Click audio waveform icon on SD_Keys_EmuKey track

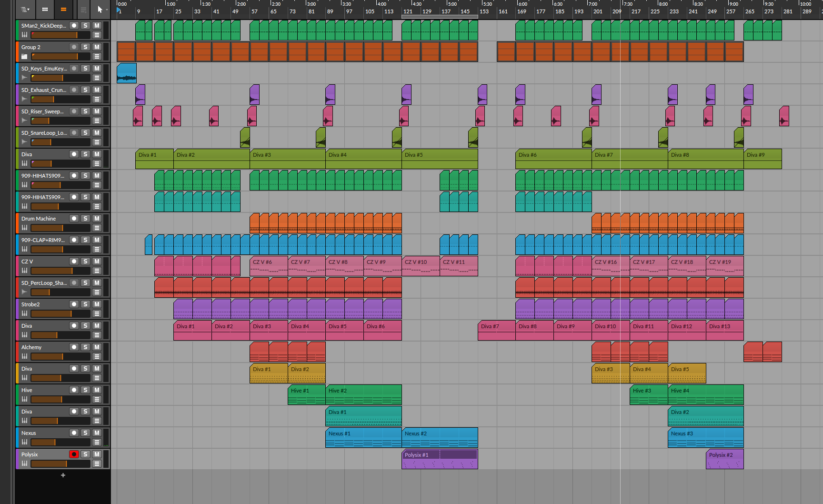point(24,78)
